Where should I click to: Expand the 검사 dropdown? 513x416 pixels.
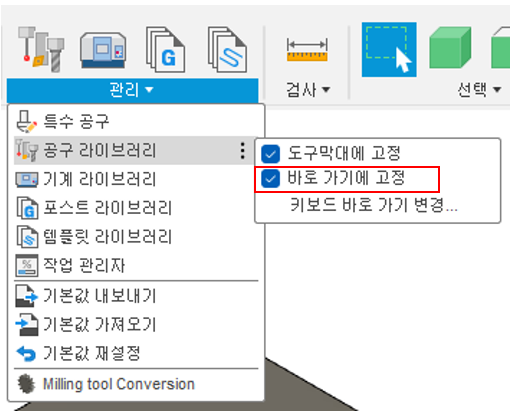point(308,90)
